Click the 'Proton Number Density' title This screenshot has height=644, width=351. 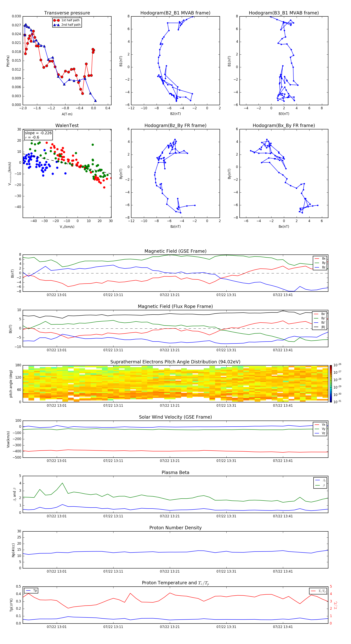(175, 528)
